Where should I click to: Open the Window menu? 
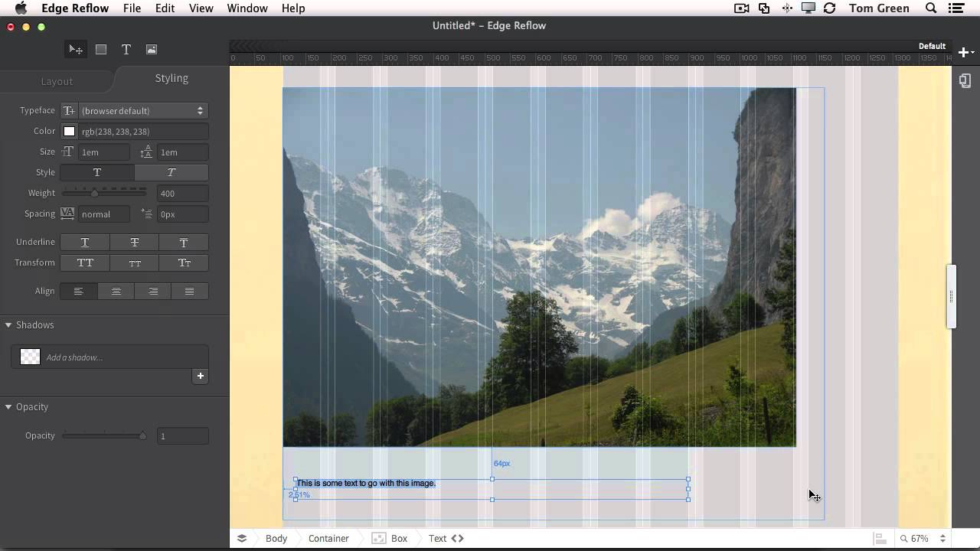pyautogui.click(x=247, y=8)
